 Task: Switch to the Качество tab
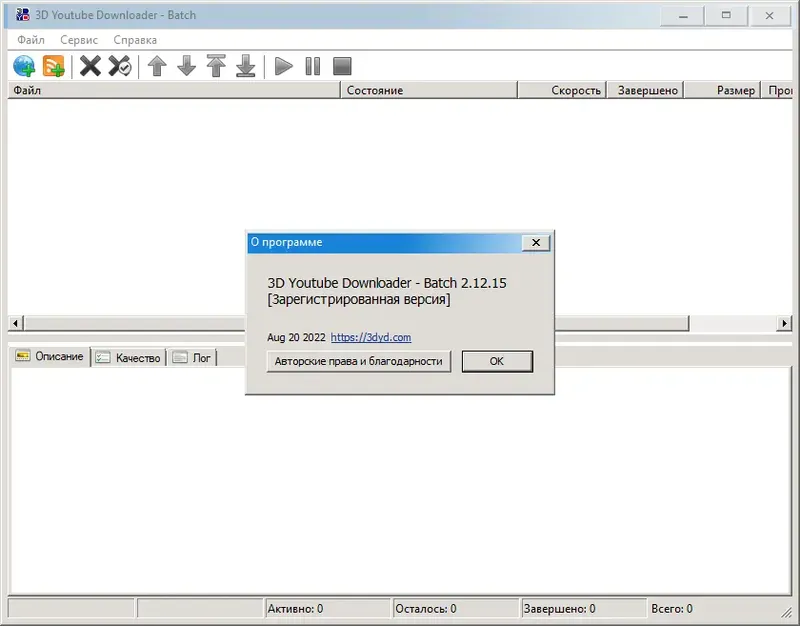point(129,358)
